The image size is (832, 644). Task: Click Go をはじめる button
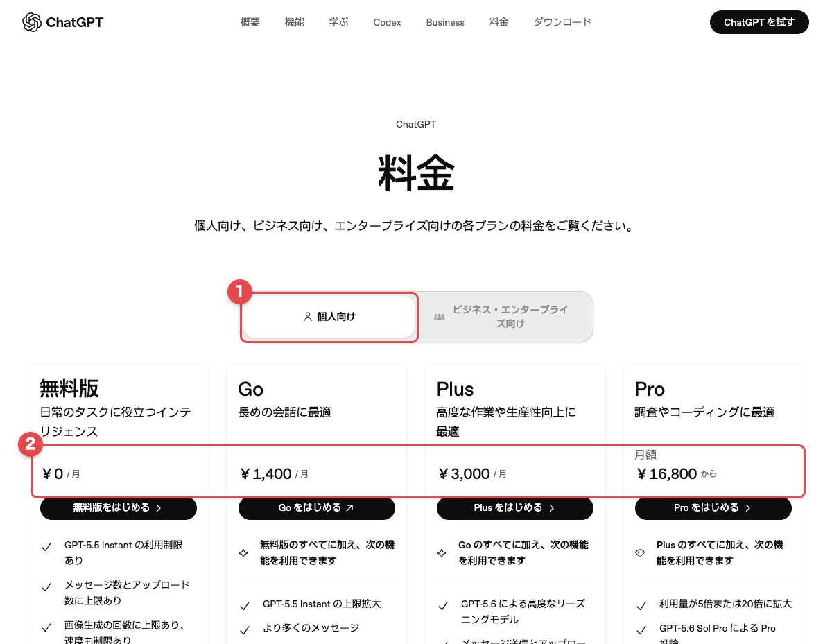pos(317,508)
